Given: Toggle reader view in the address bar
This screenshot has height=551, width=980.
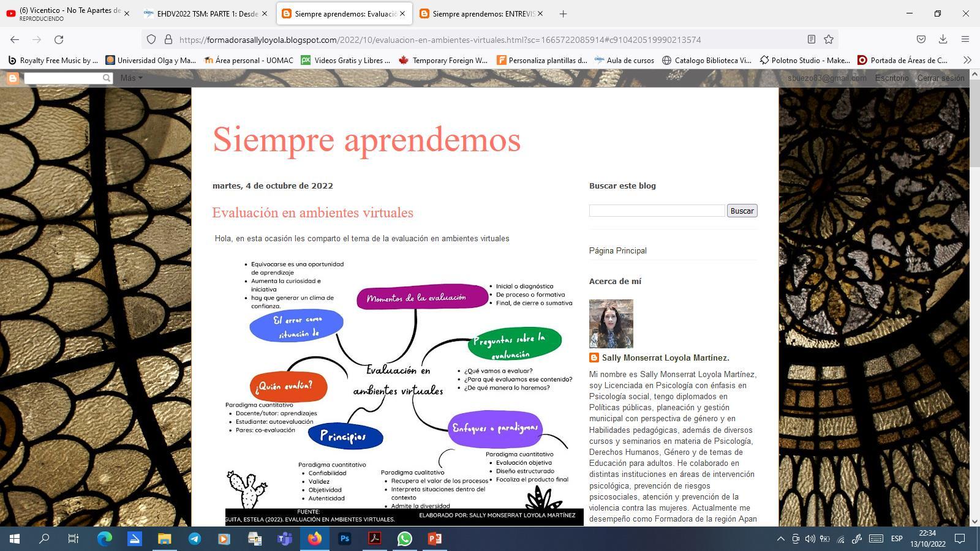Looking at the screenshot, I should 811,39.
